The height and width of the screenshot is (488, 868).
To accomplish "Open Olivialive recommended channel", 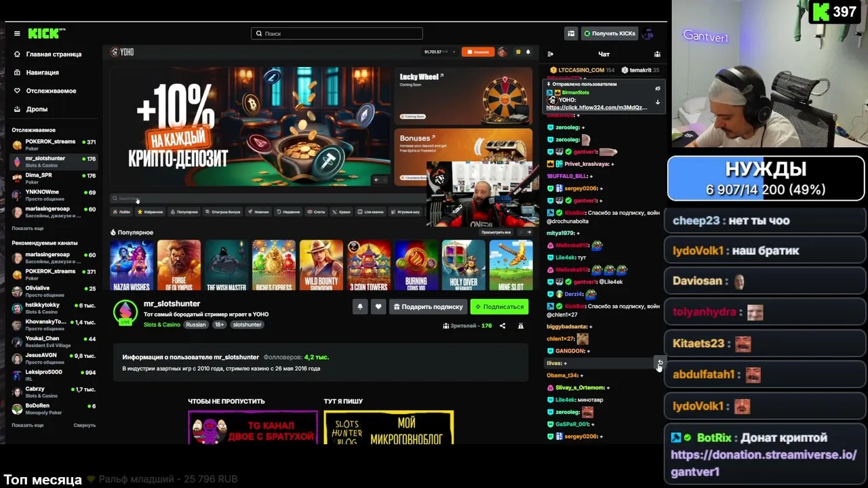I will (x=54, y=291).
